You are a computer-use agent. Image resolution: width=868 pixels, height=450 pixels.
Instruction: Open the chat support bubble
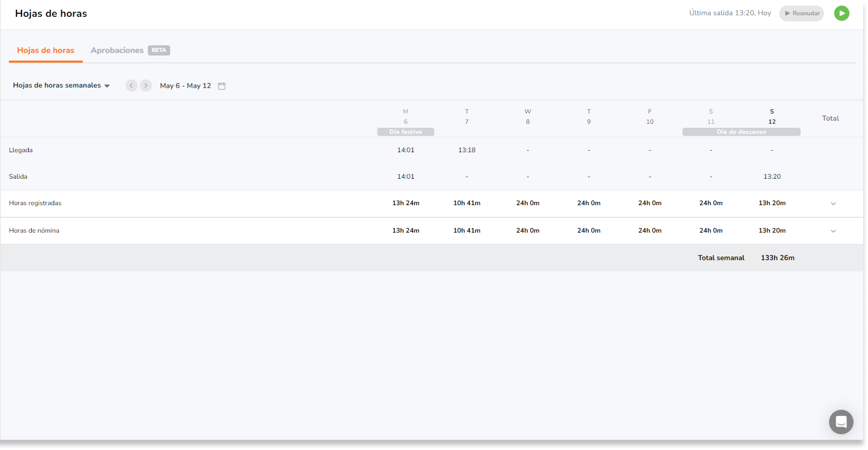[841, 422]
